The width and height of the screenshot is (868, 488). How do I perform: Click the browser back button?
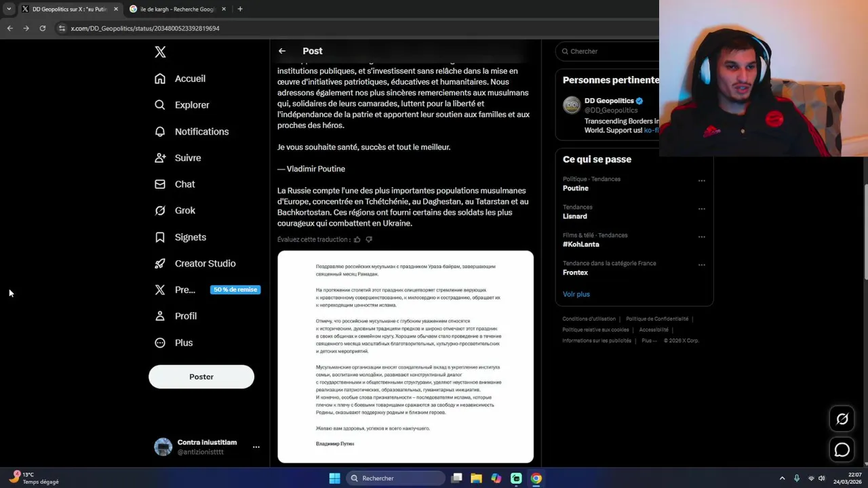[9, 28]
